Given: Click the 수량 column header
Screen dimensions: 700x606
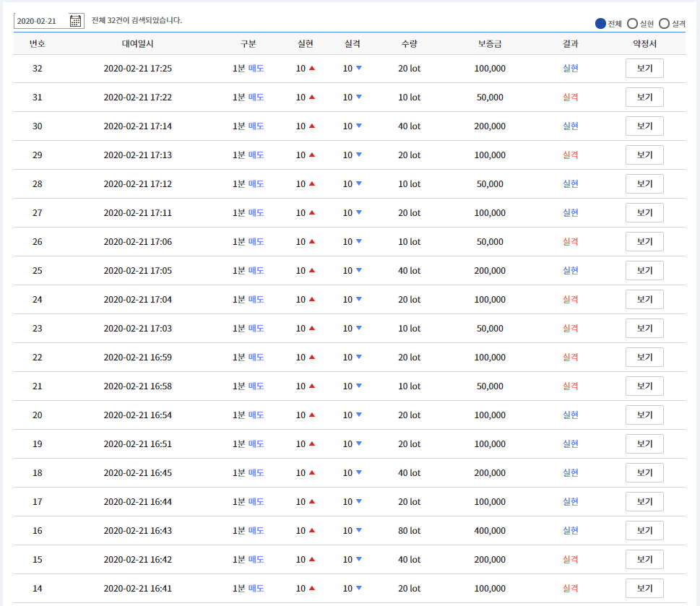Looking at the screenshot, I should tap(410, 44).
